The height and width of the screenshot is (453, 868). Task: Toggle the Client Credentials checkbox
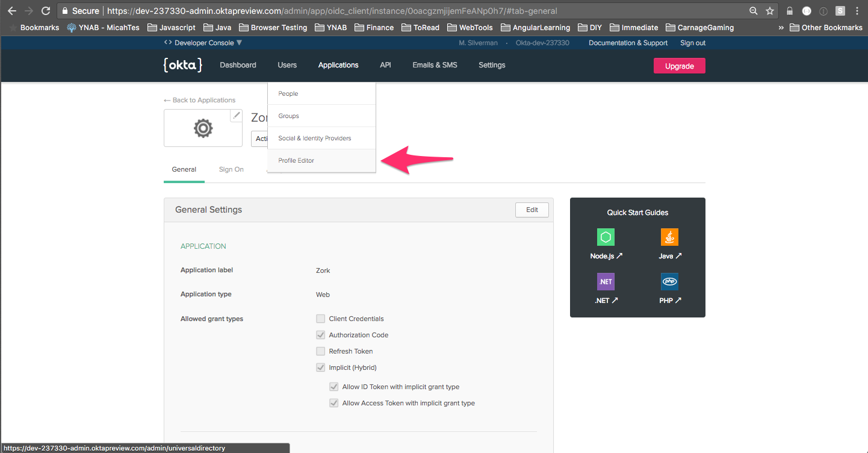(320, 319)
